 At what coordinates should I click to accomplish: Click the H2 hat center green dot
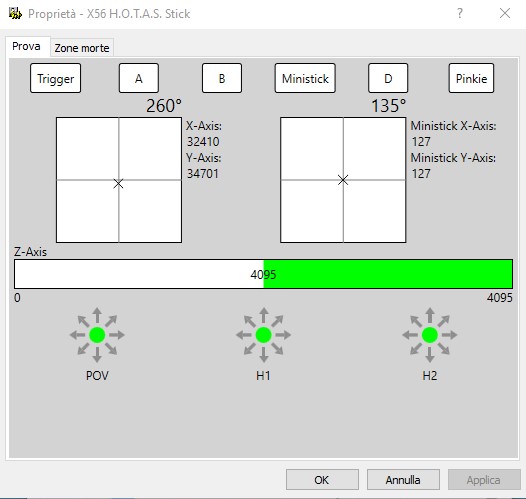[430, 335]
